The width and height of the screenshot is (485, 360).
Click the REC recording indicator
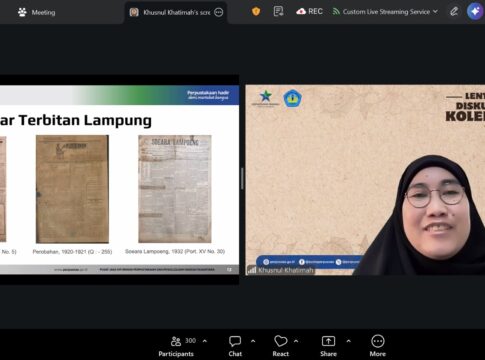click(309, 12)
